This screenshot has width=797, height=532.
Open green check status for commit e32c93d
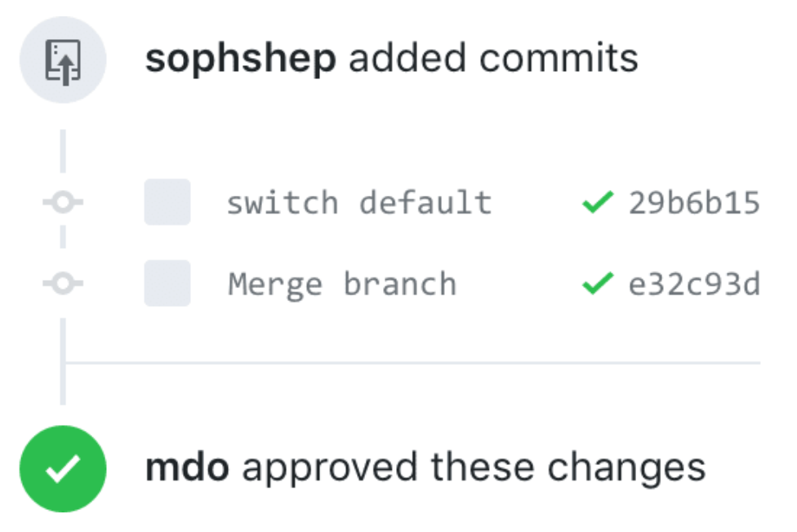point(598,283)
